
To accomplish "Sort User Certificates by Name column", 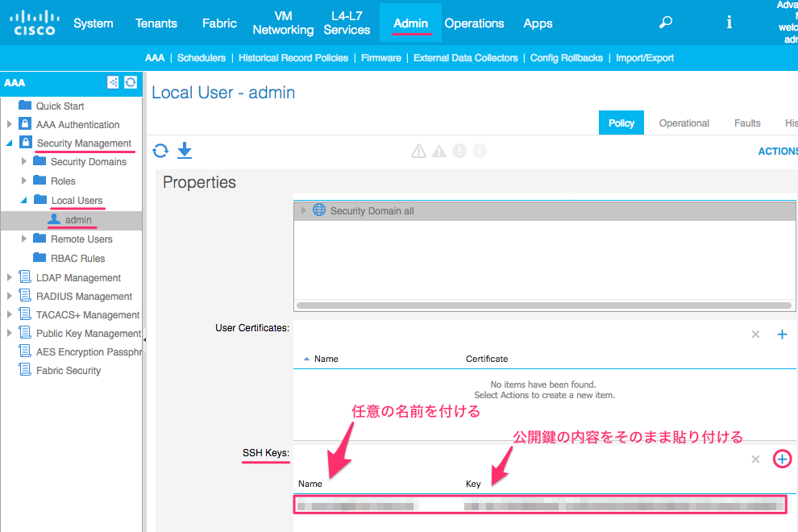I will coord(326,359).
